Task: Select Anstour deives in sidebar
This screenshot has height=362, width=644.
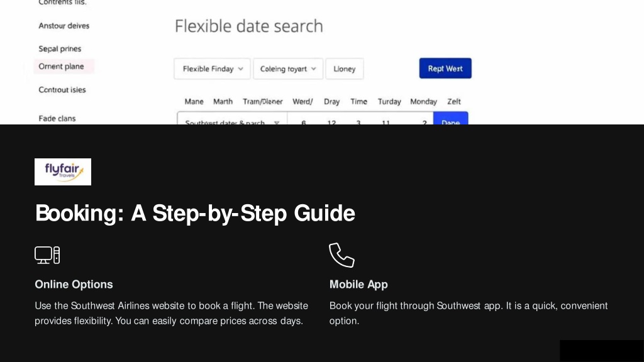Action: click(x=64, y=26)
